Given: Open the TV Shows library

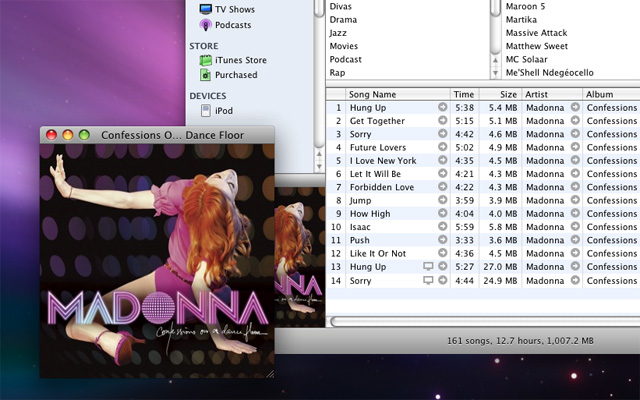Looking at the screenshot, I should (x=233, y=9).
